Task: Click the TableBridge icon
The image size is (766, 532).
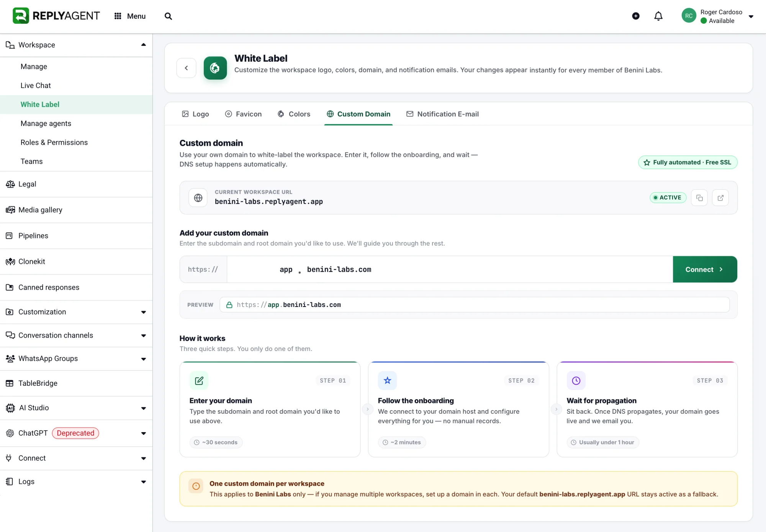Action: (10, 383)
